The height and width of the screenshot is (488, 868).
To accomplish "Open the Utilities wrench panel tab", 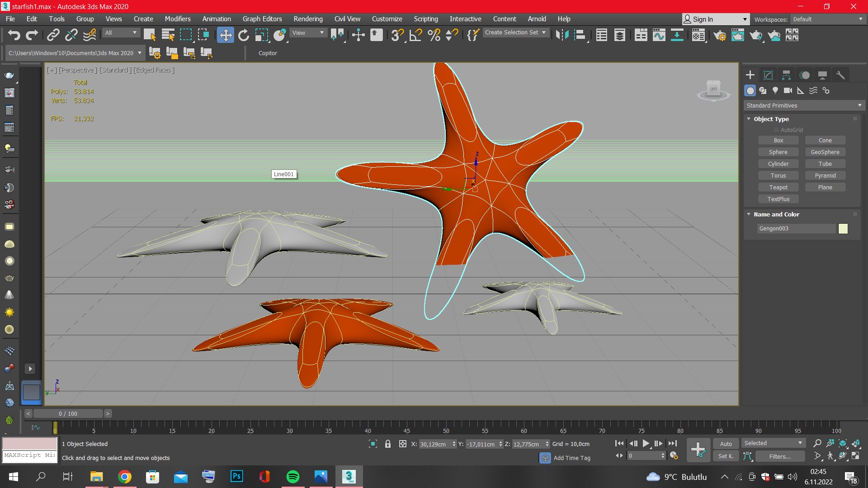I will pos(840,75).
